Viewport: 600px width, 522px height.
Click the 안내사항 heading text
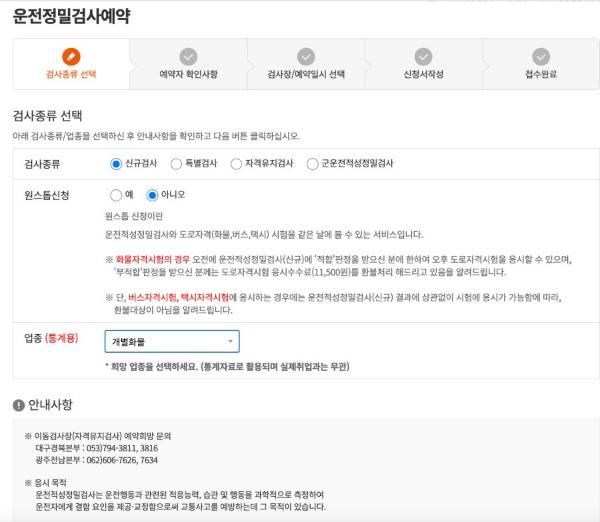point(51,405)
